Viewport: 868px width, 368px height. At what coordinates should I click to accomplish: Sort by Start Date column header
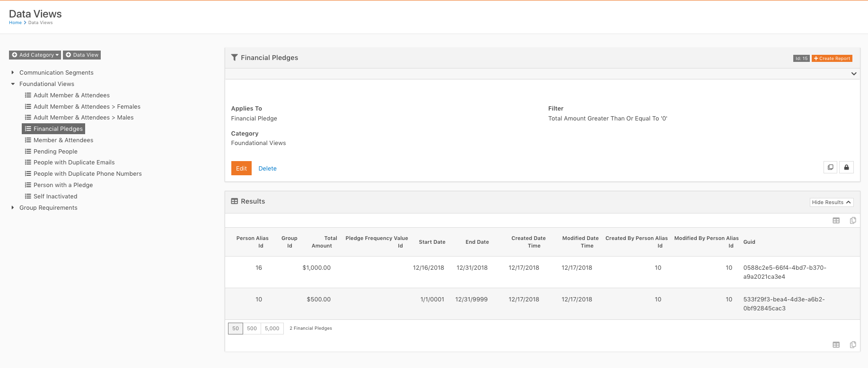[x=432, y=242]
